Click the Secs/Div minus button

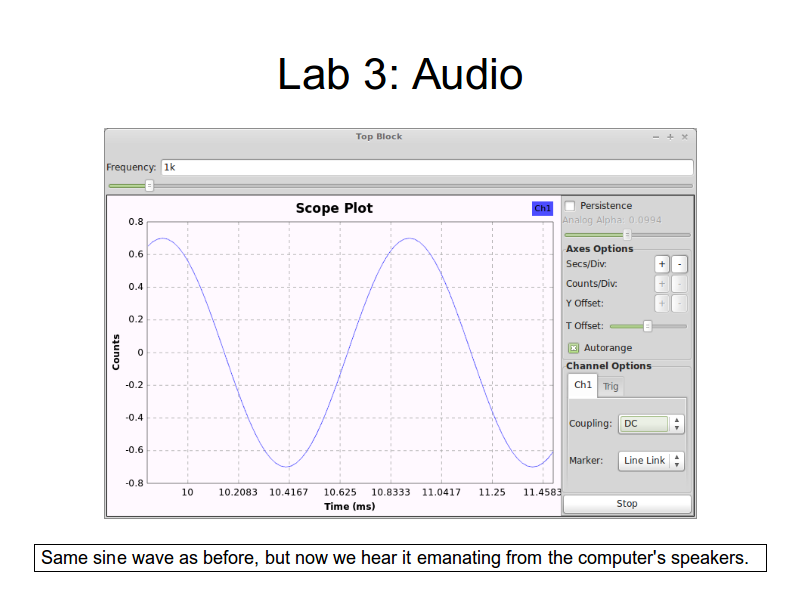(x=679, y=264)
